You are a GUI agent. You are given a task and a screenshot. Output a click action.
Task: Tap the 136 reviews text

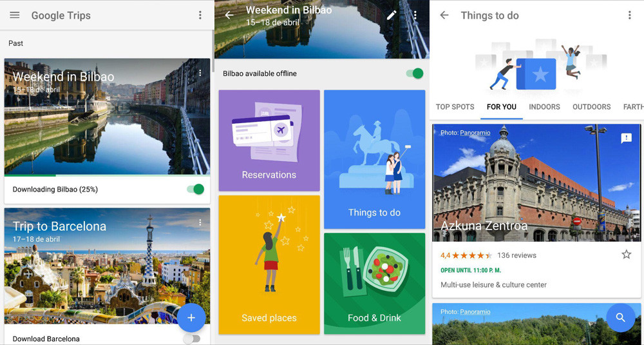pyautogui.click(x=516, y=255)
